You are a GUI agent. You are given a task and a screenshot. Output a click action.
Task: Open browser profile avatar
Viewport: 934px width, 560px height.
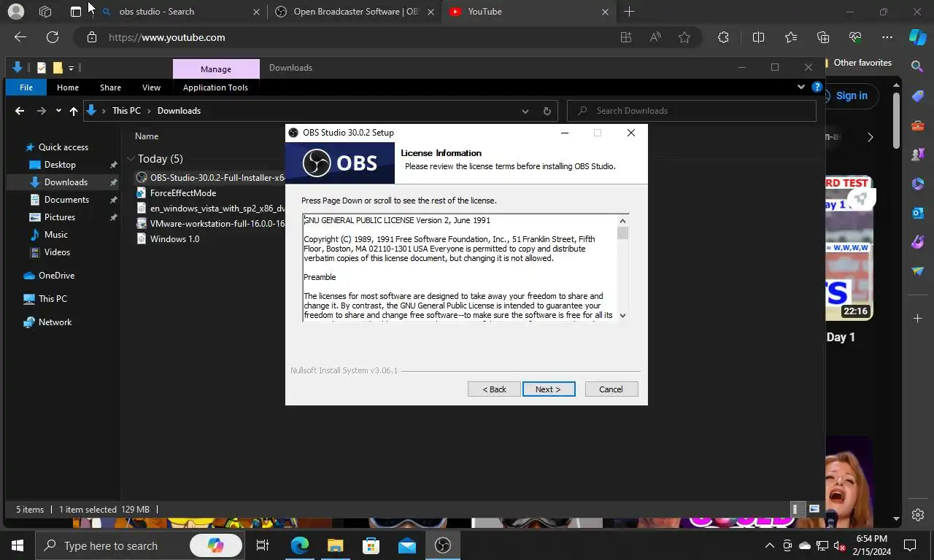[x=15, y=12]
